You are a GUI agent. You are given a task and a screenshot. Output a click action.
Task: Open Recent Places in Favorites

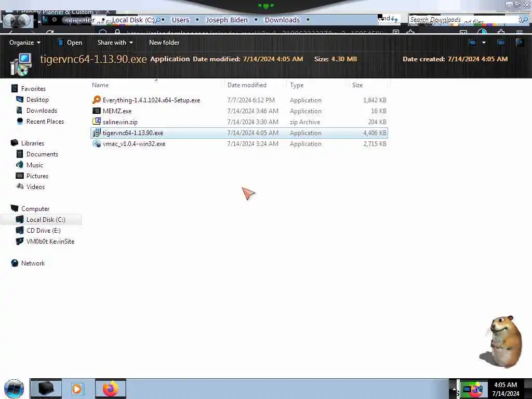pyautogui.click(x=45, y=122)
